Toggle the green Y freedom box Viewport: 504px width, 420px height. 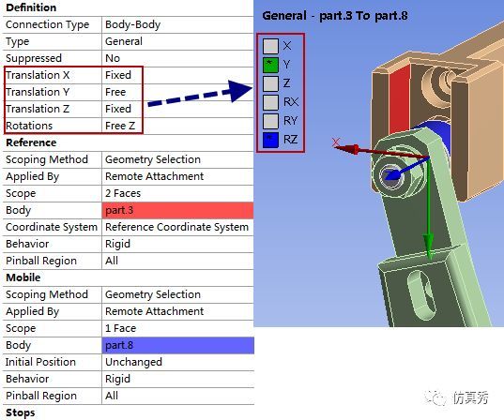[x=270, y=66]
